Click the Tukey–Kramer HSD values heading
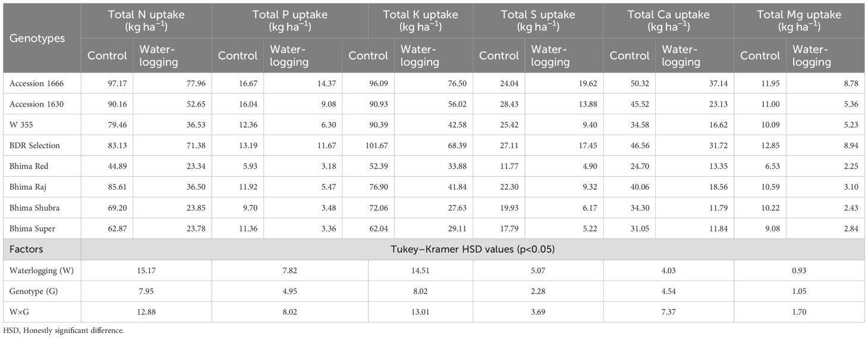Screen dimensions: 868x338 (473, 249)
